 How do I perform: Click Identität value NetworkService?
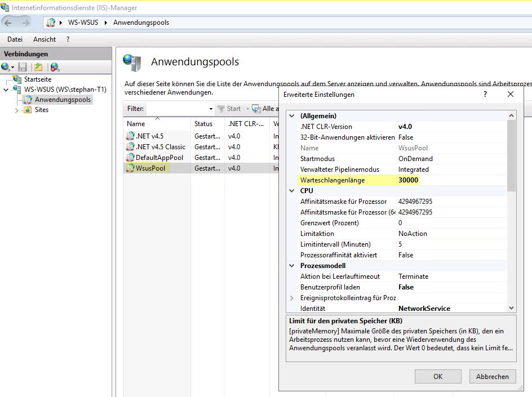click(x=424, y=308)
